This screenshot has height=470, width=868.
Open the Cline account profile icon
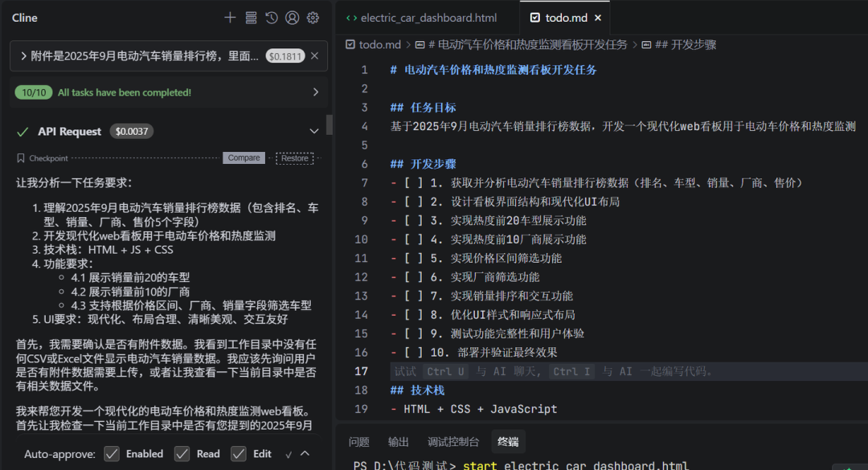coord(293,18)
